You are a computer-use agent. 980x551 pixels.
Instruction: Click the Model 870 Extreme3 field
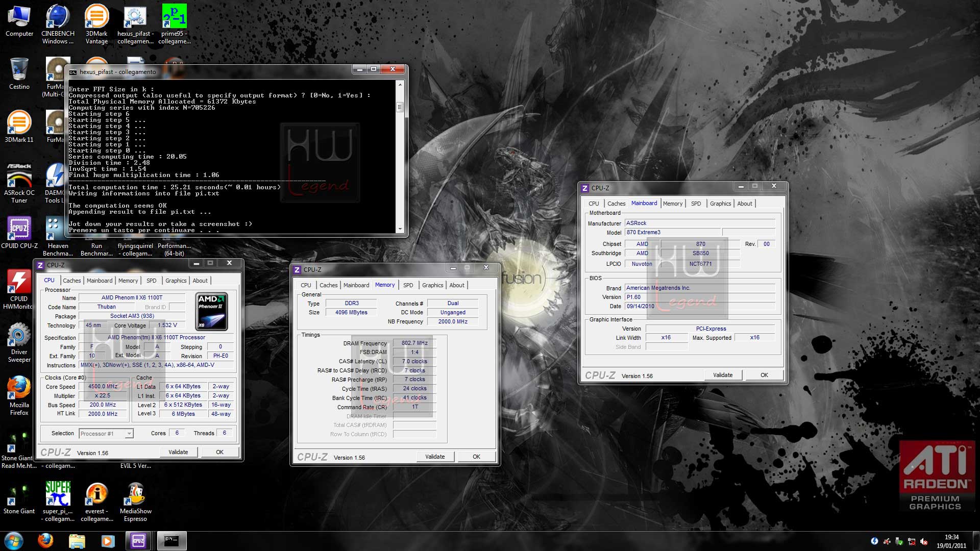[x=672, y=233]
